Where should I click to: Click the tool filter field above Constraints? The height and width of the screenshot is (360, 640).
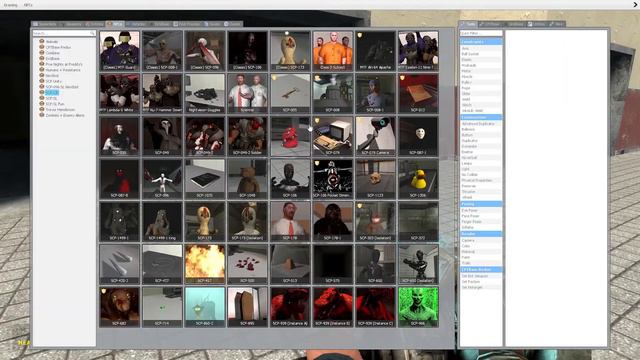[481, 33]
